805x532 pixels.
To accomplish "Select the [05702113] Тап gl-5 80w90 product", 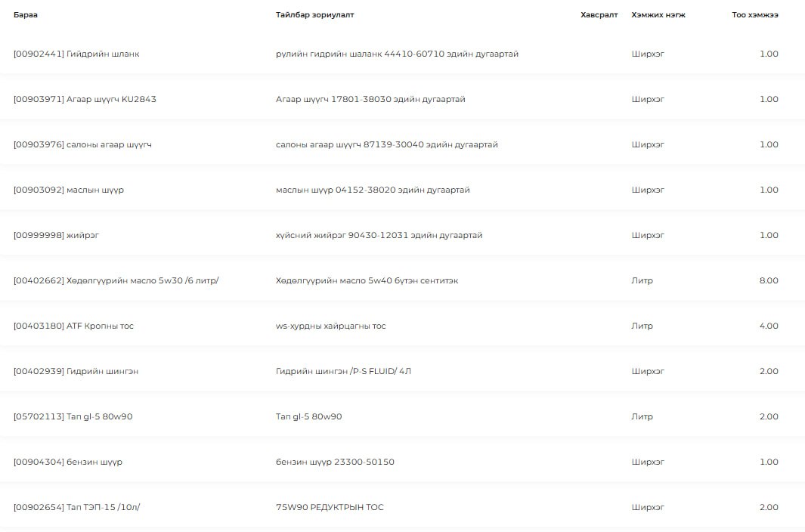I will click(x=73, y=417).
